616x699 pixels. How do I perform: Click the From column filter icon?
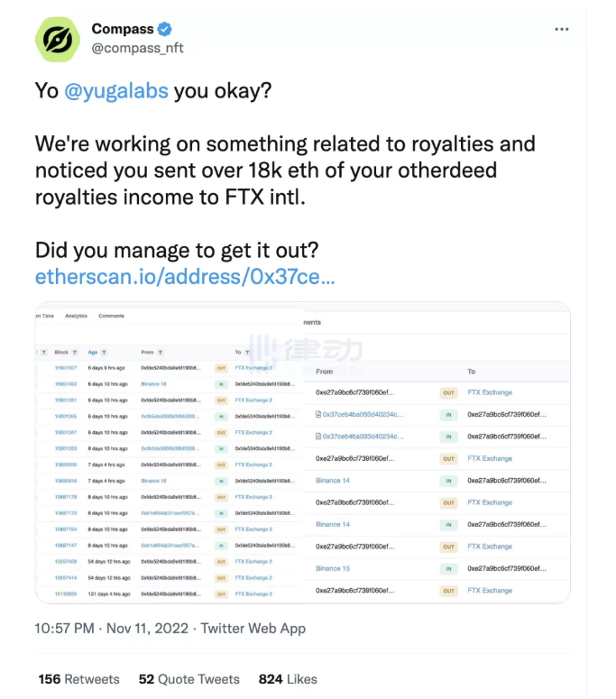point(160,352)
